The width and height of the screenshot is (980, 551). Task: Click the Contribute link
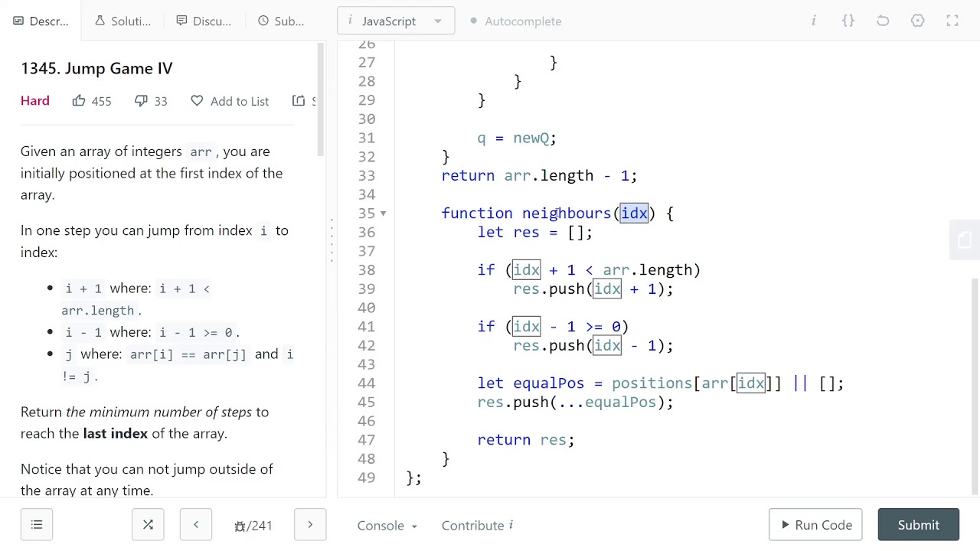pos(472,526)
